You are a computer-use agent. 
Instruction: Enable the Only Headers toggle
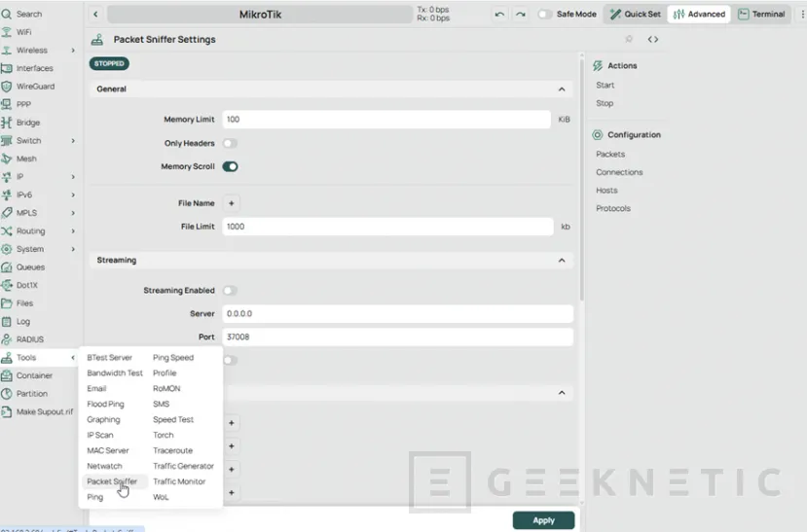[x=230, y=143]
